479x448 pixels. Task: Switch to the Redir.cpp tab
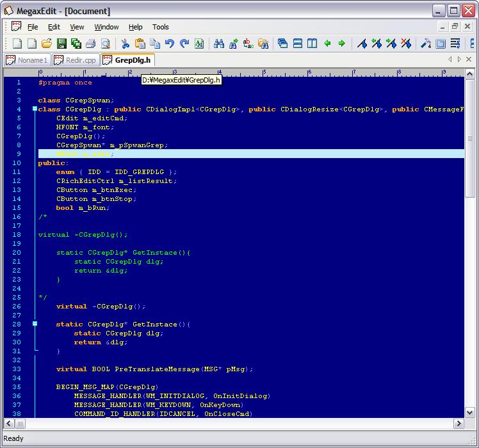tap(76, 60)
